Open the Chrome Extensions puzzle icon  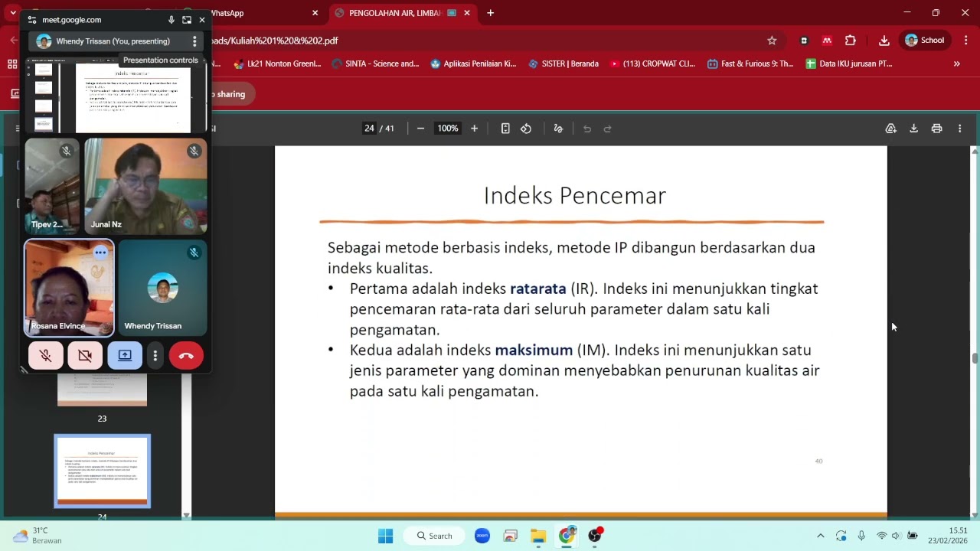click(x=850, y=41)
